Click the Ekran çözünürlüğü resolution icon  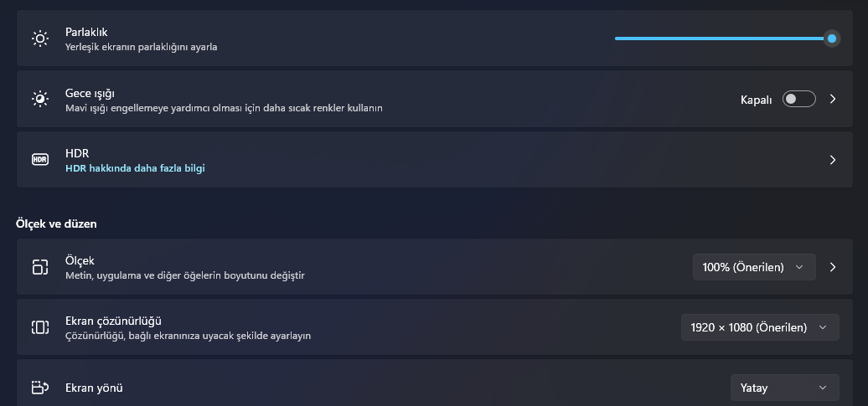[x=40, y=327]
